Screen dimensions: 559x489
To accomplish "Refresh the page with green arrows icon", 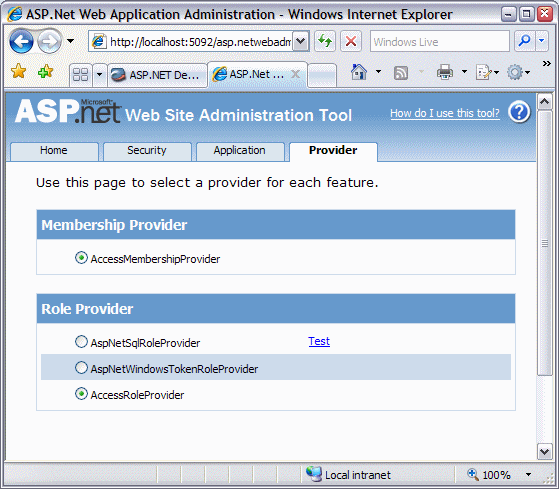I will pos(325,41).
